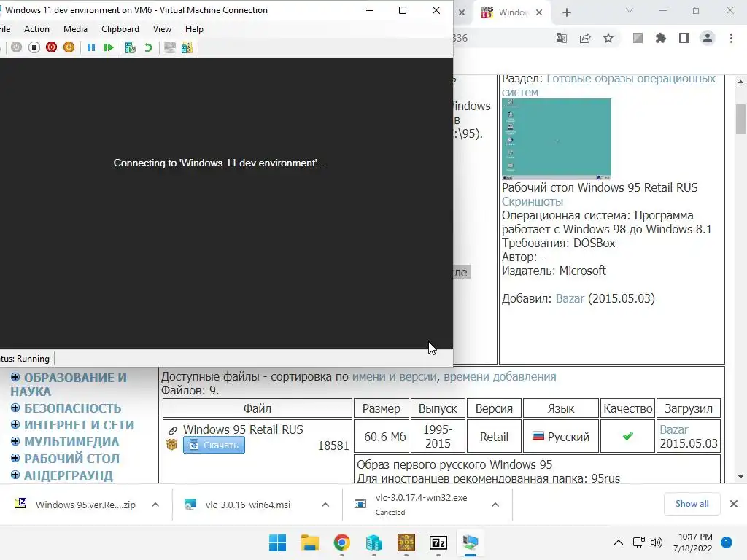Revert the VM with green arrow icon
The height and width of the screenshot is (560, 747).
[148, 47]
